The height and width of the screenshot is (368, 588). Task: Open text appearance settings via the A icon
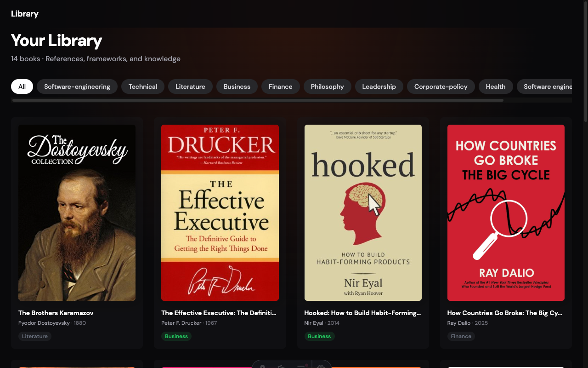262,366
